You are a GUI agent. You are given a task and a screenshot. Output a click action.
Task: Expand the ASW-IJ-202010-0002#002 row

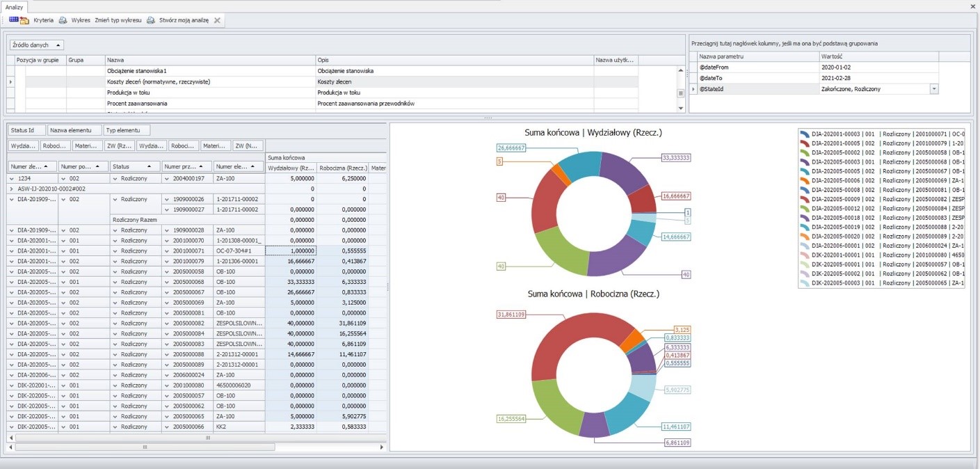[x=12, y=189]
